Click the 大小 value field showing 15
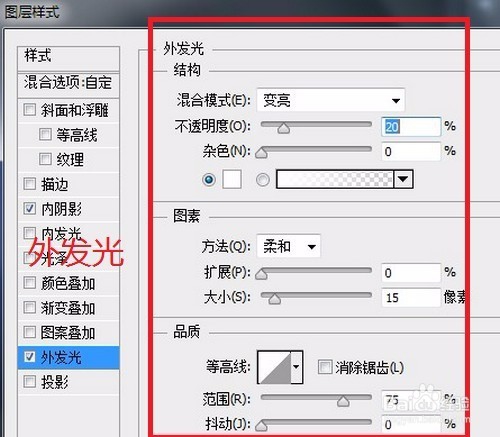The height and width of the screenshot is (437, 500). (x=411, y=298)
